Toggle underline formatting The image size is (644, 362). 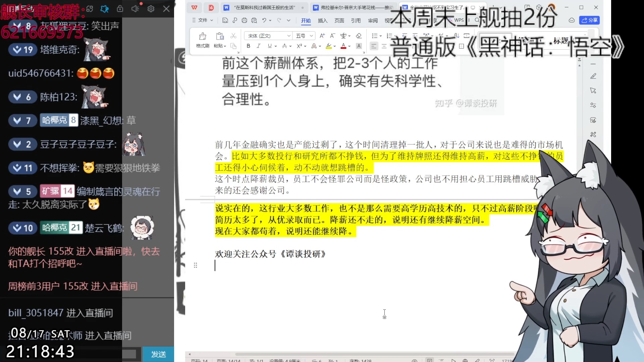[x=270, y=46]
